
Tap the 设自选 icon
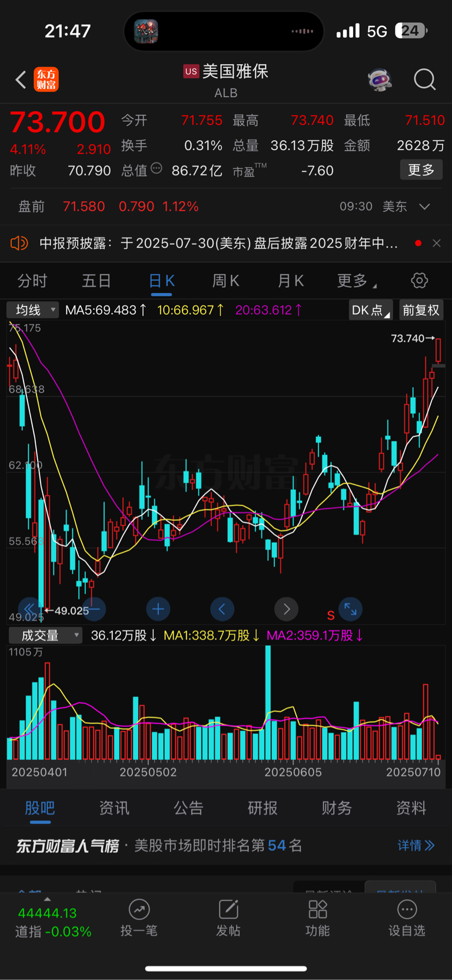pos(407,909)
